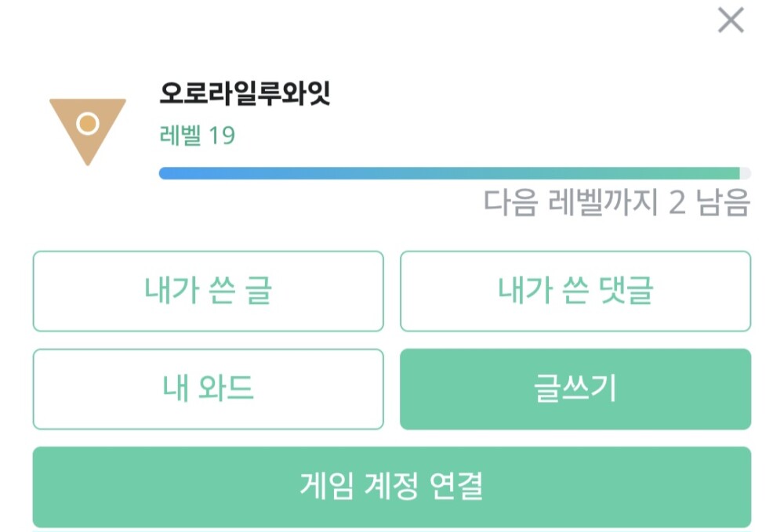This screenshot has height=532, width=784.
Task: Open 내가 쓴 글 posts list
Action: tap(208, 291)
